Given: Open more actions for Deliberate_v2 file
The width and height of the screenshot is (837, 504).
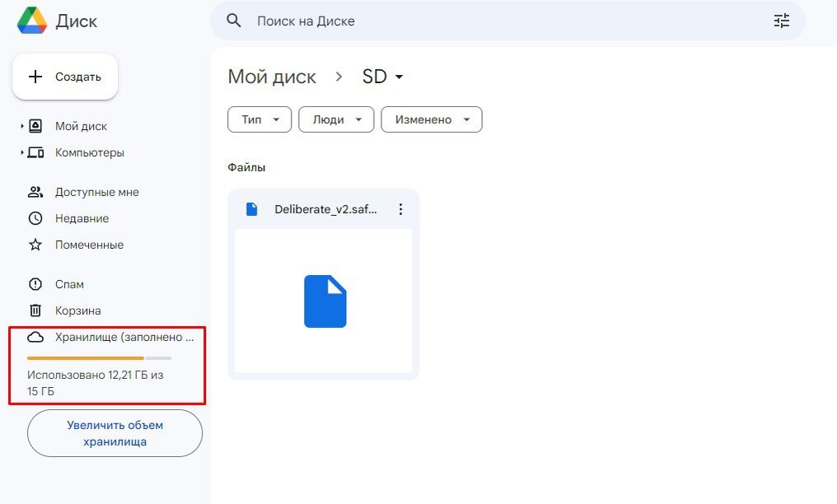Looking at the screenshot, I should tap(400, 209).
